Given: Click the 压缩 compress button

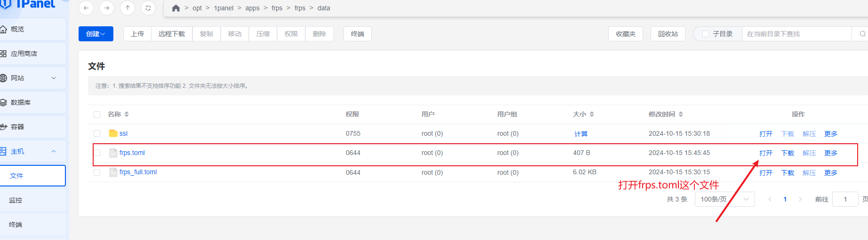Looking at the screenshot, I should pyautogui.click(x=263, y=34).
